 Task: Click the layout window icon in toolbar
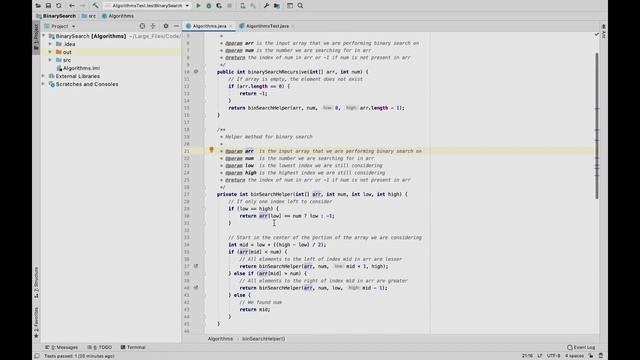point(290,6)
